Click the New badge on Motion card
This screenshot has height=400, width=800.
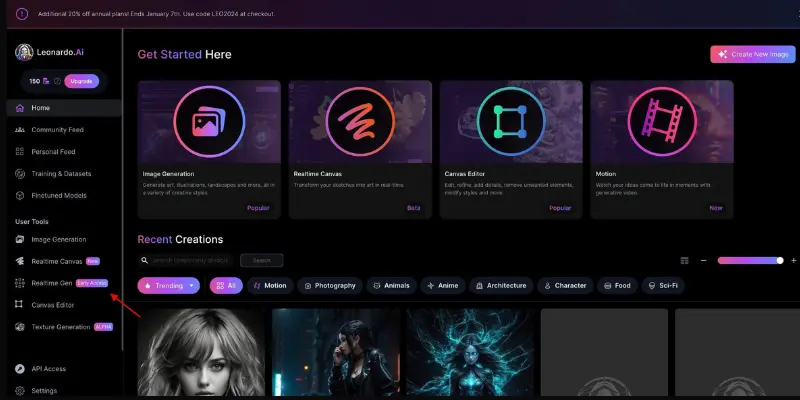click(716, 208)
